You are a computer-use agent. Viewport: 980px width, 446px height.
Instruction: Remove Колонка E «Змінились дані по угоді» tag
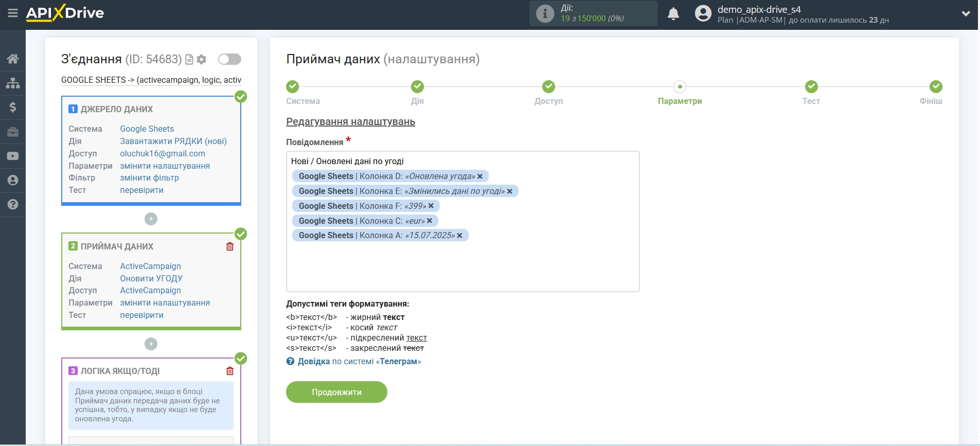(510, 191)
